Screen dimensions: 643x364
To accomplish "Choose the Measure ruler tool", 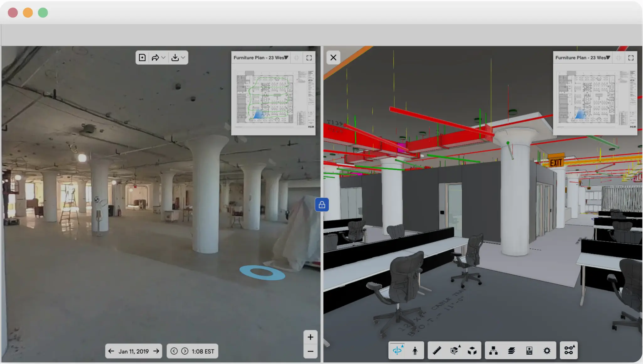I will pos(437,351).
